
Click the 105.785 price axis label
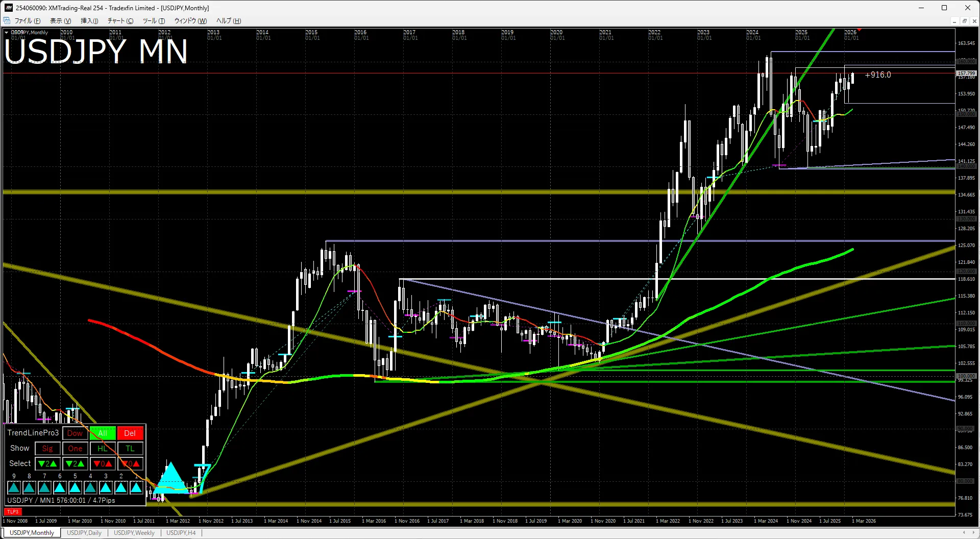point(966,347)
